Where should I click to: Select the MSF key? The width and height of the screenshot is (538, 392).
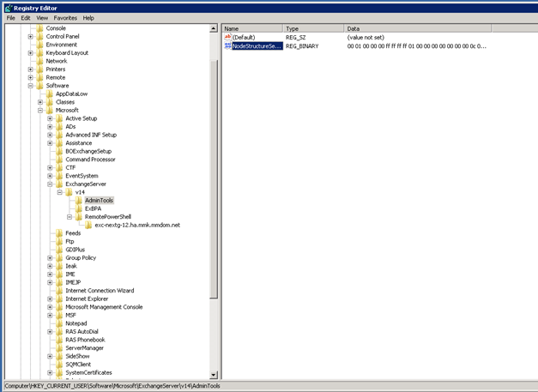pos(70,315)
